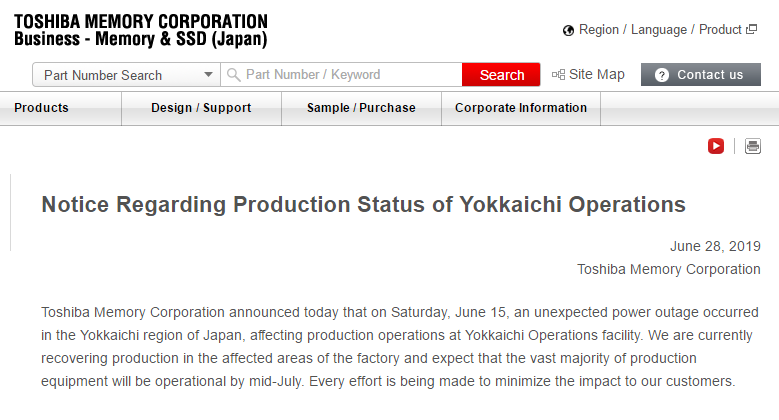Open the Site Map link
The width and height of the screenshot is (779, 420).
tap(596, 75)
